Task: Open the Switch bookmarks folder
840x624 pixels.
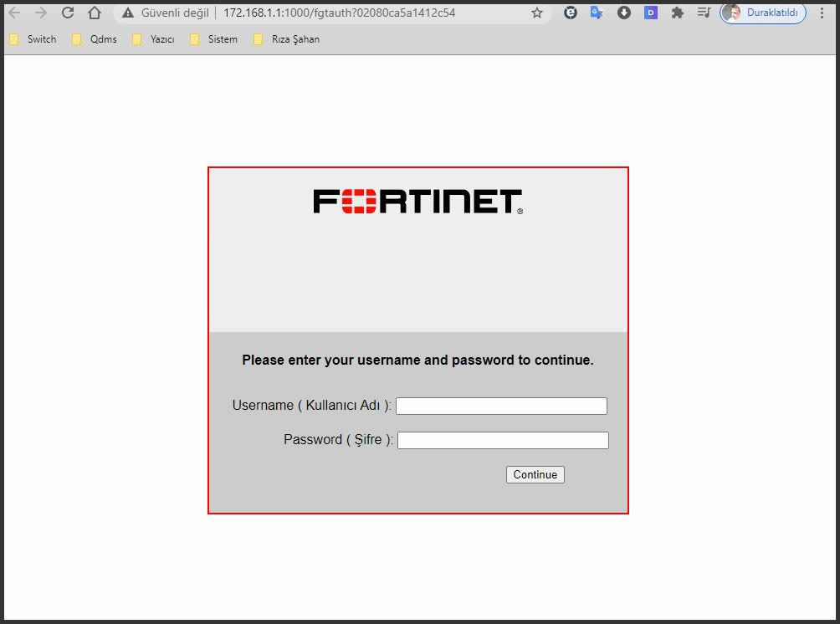Action: (x=33, y=39)
